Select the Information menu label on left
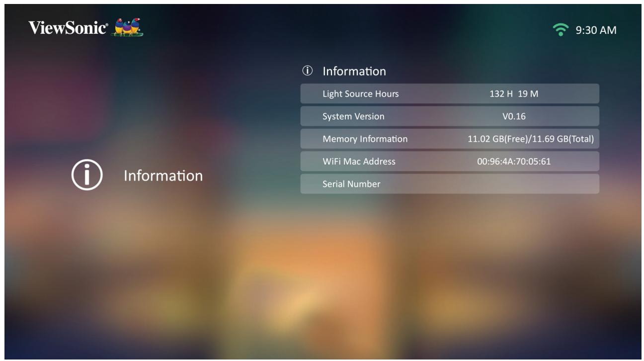644x361 pixels. [x=163, y=176]
